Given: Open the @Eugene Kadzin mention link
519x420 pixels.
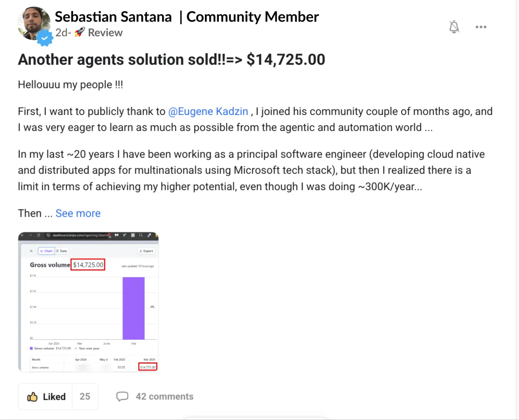Looking at the screenshot, I should 208,111.
